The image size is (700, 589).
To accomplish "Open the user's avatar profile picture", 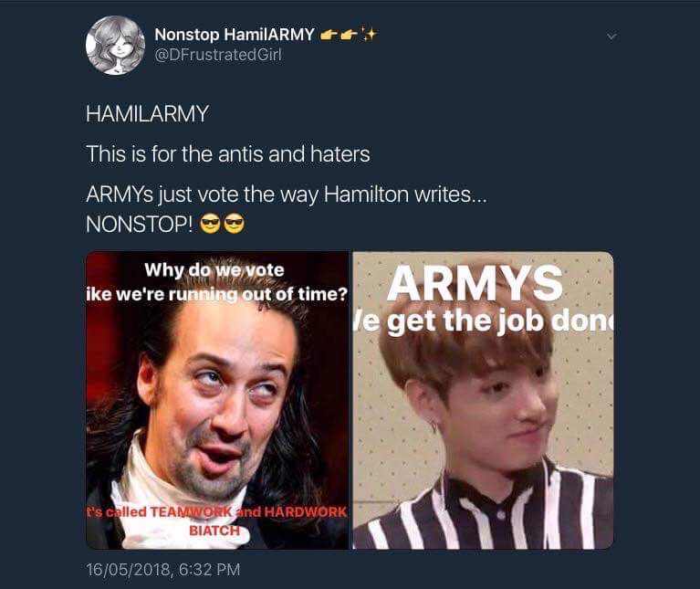I will (x=115, y=45).
